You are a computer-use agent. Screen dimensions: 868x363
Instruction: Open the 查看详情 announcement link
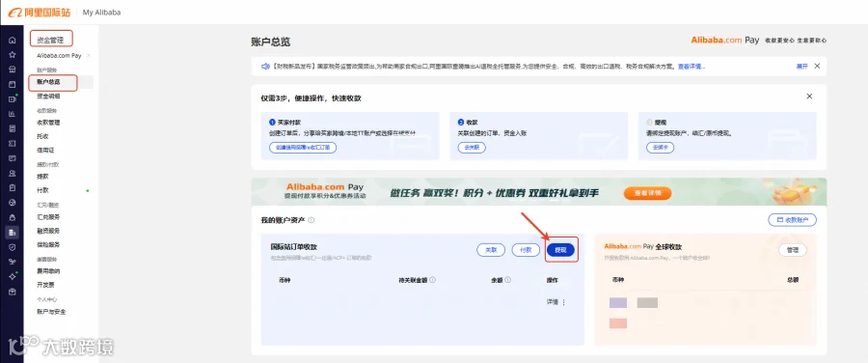(692, 66)
